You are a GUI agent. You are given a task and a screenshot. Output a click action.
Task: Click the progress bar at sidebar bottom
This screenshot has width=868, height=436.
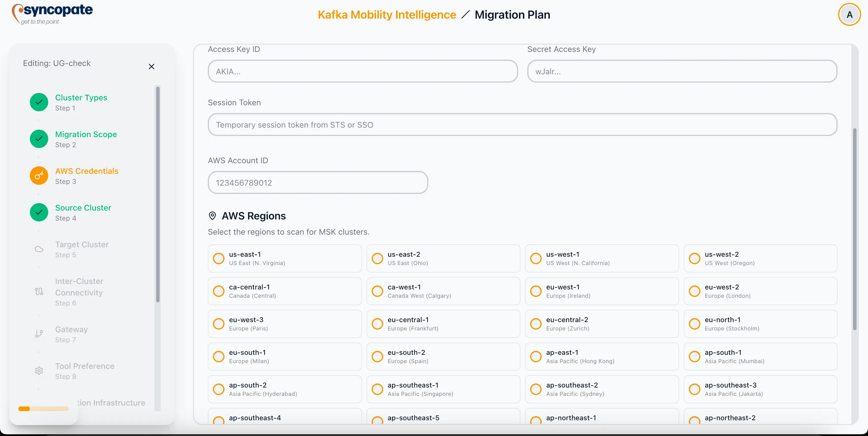point(43,409)
